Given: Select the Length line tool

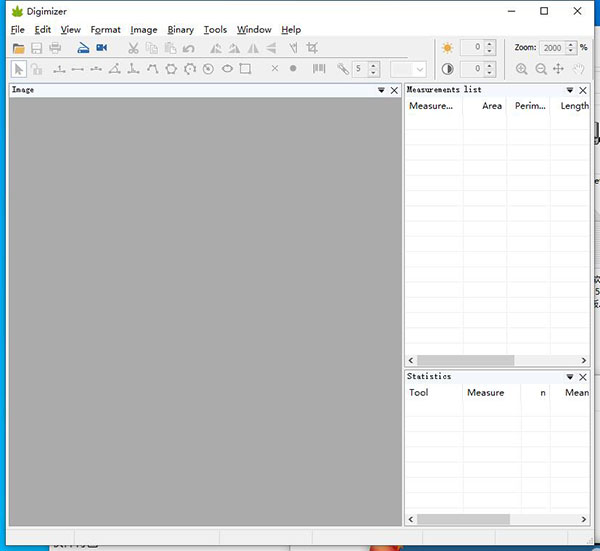Looking at the screenshot, I should tap(78, 69).
